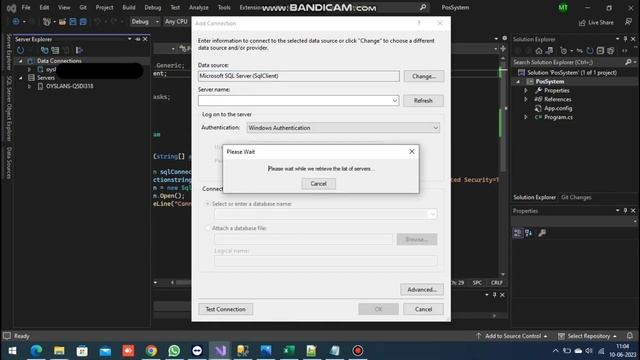The width and height of the screenshot is (640, 360).
Task: Open the Data Sources side tab
Action: coord(9,163)
